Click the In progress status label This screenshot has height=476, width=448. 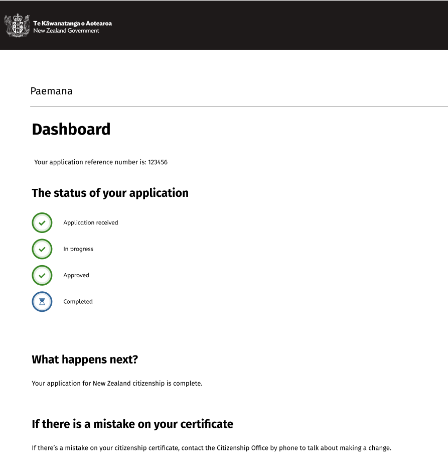(78, 249)
